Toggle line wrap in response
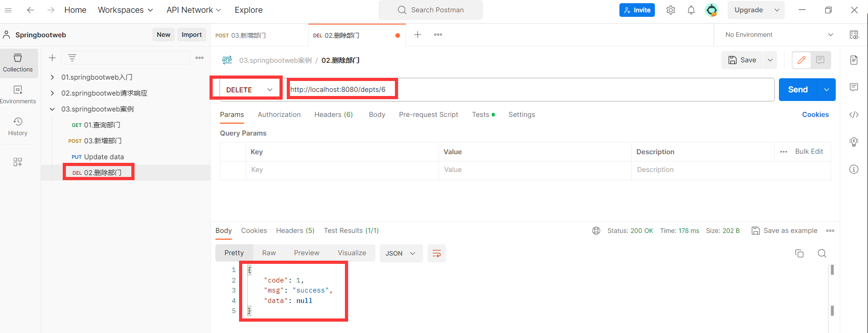This screenshot has height=333, width=868. [437, 253]
